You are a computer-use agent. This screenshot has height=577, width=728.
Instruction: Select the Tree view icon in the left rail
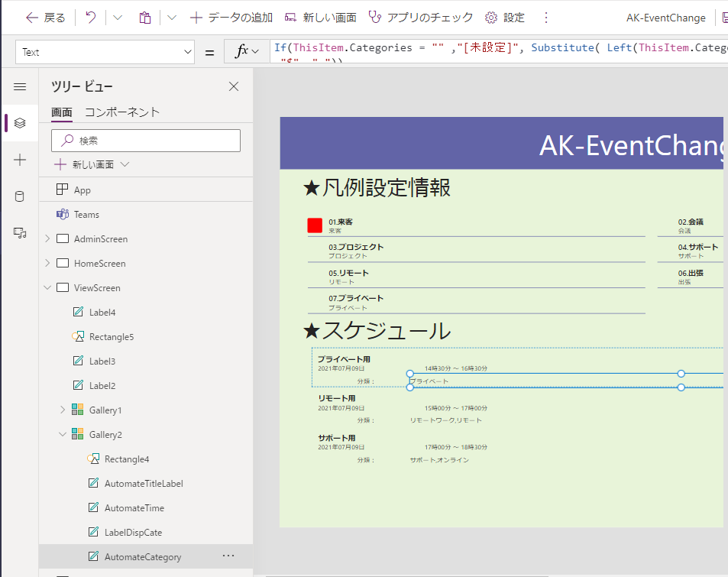pos(19,122)
